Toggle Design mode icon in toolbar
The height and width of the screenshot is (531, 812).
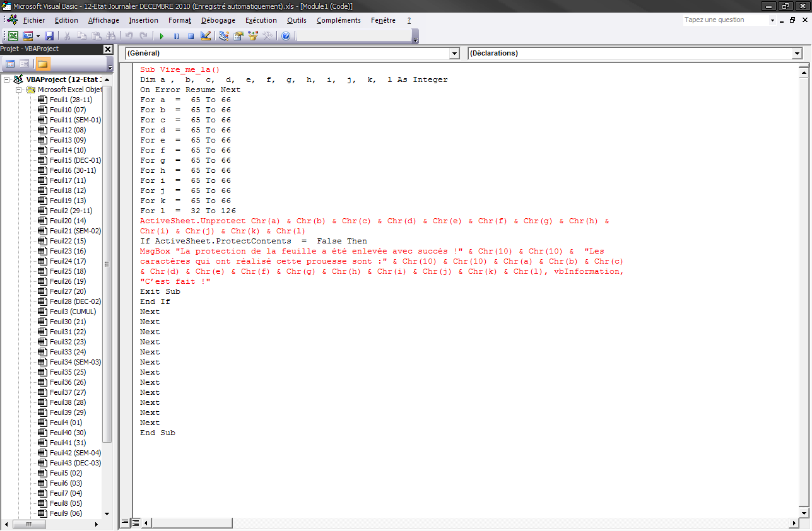point(205,36)
